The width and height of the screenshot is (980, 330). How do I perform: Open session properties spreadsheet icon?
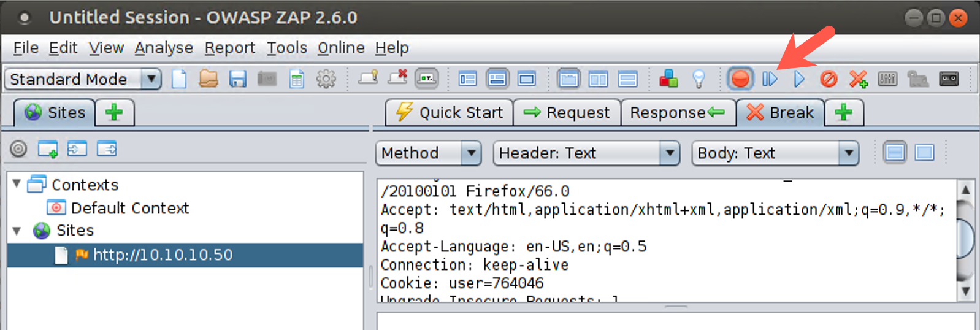[297, 79]
